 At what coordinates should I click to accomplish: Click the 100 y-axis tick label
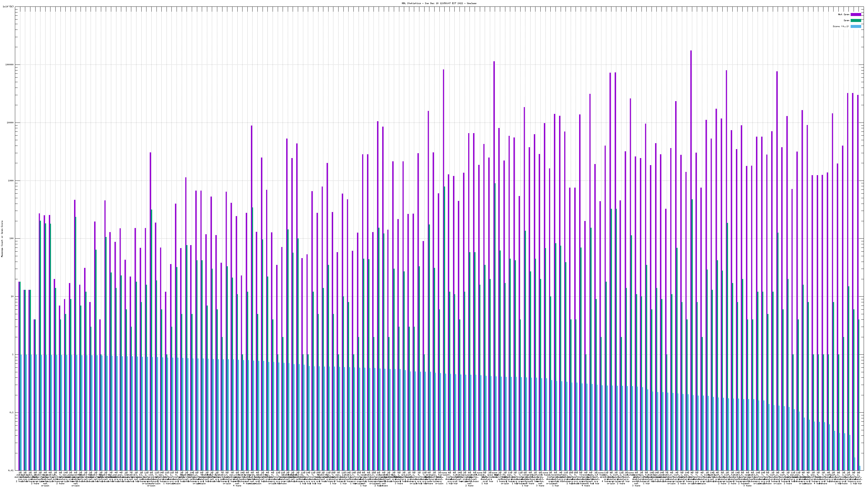coord(11,239)
